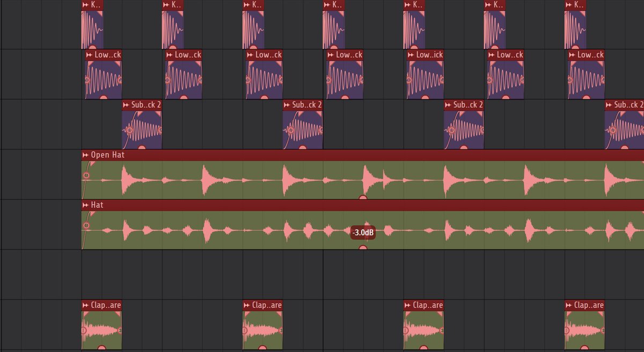
Task: Open menu icon of the last K.. clip
Action: click(569, 5)
